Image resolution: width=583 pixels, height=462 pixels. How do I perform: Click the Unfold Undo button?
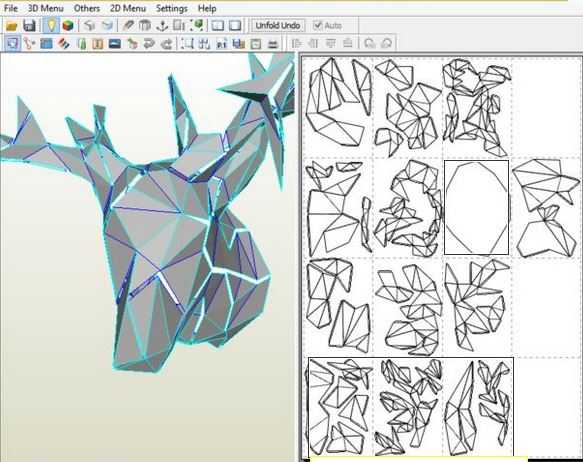coord(278,25)
